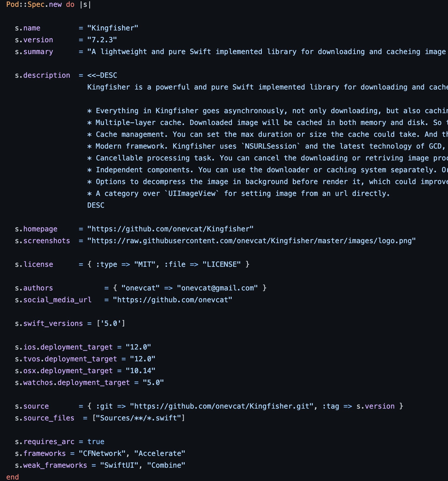
Task: Click the ios deployment_target "12.0" value
Action: (138, 347)
